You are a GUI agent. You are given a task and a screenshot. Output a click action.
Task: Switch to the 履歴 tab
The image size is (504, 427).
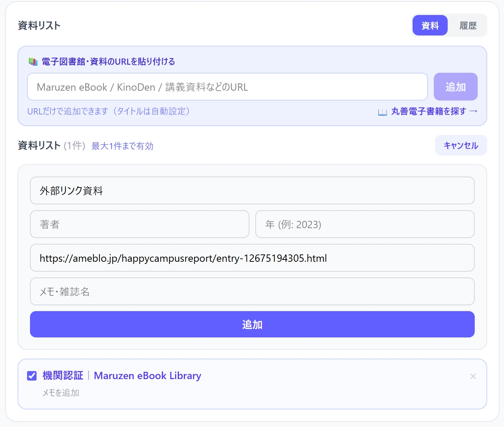(x=468, y=25)
